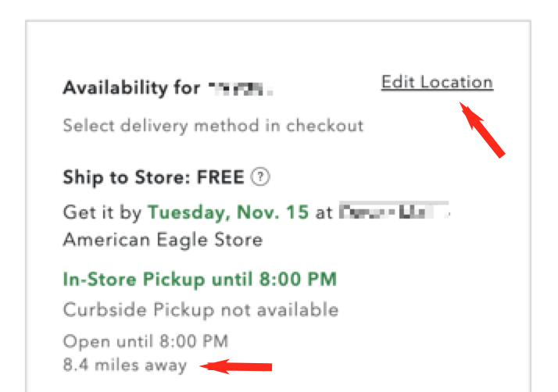Click the 8.4 miles away distance
Image resolution: width=558 pixels, height=392 pixels.
[125, 365]
